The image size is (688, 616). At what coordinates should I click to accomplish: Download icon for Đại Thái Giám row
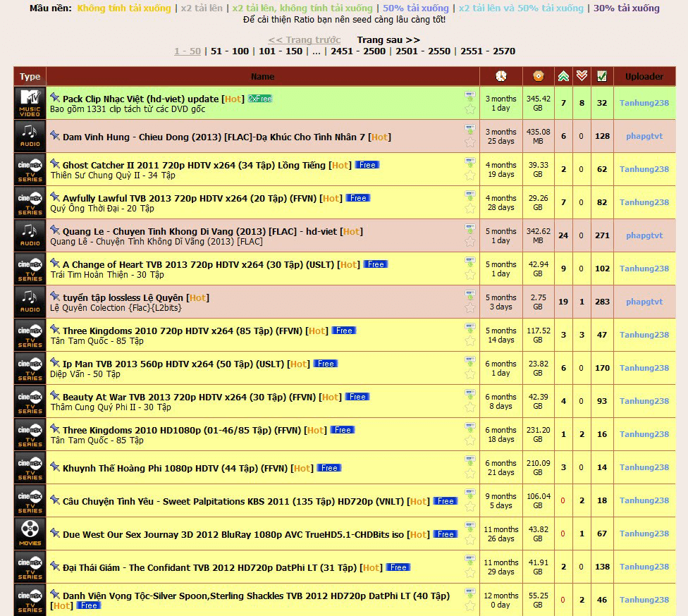470,560
